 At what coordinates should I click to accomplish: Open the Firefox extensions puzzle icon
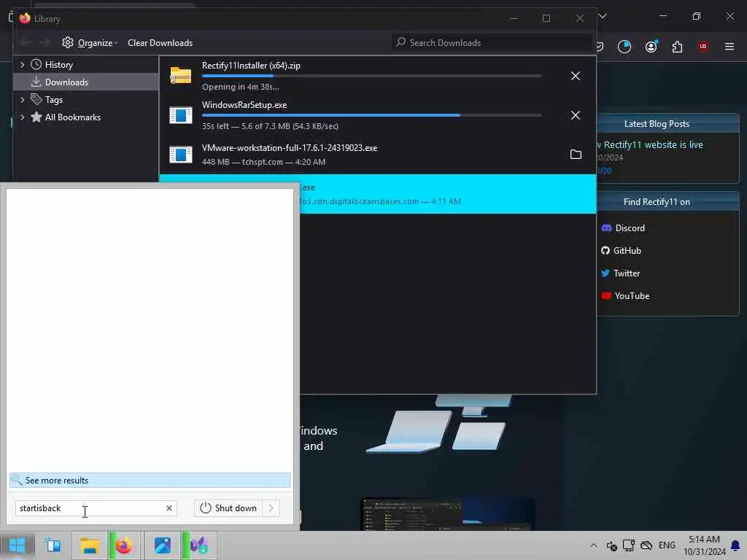[677, 47]
